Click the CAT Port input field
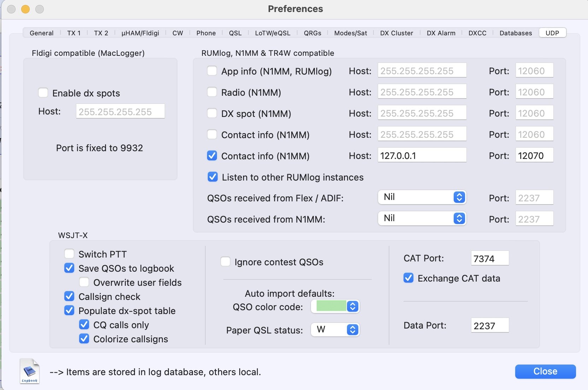 click(490, 258)
